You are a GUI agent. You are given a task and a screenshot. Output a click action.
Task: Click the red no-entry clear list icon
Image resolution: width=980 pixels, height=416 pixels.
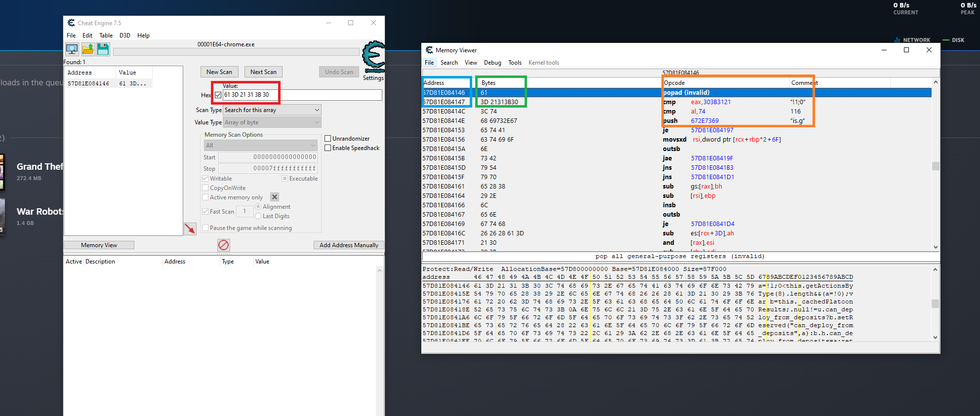pyautogui.click(x=223, y=245)
